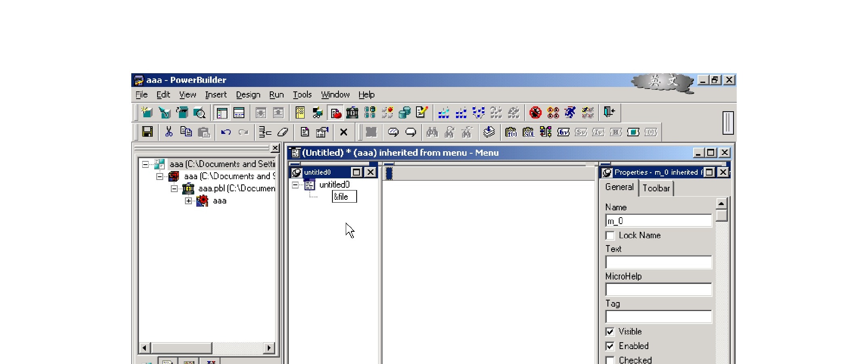Screen dimensions: 868x364
Task: Click the Select and Debug icon
Action: pyautogui.click(x=553, y=112)
